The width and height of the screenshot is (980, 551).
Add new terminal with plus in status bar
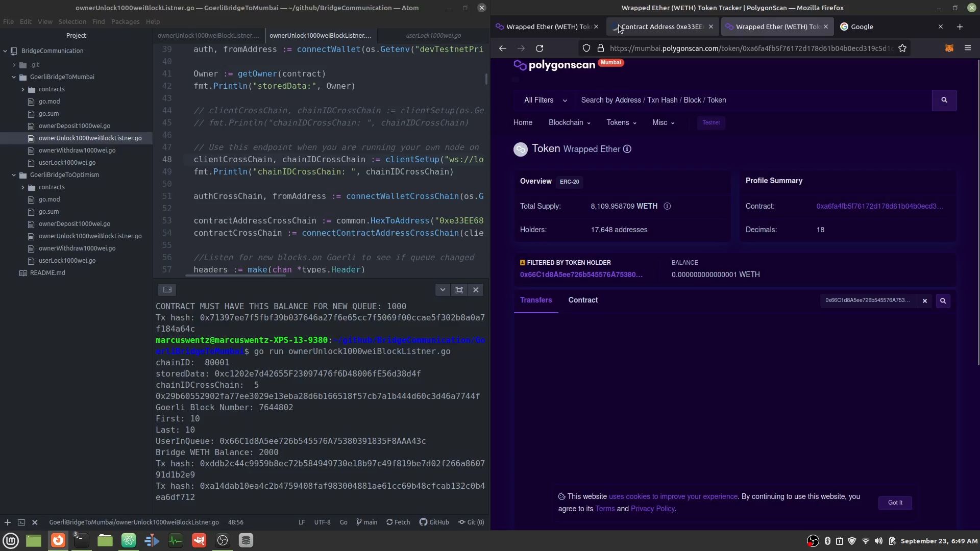[8, 522]
